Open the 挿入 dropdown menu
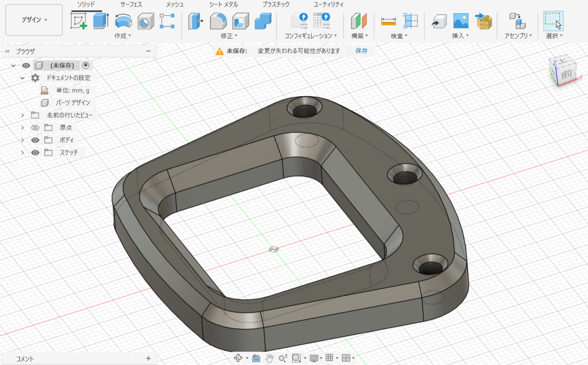 (461, 36)
